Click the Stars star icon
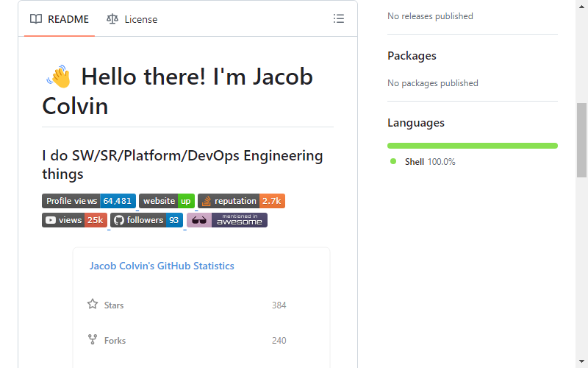The width and height of the screenshot is (588, 368). (x=93, y=304)
